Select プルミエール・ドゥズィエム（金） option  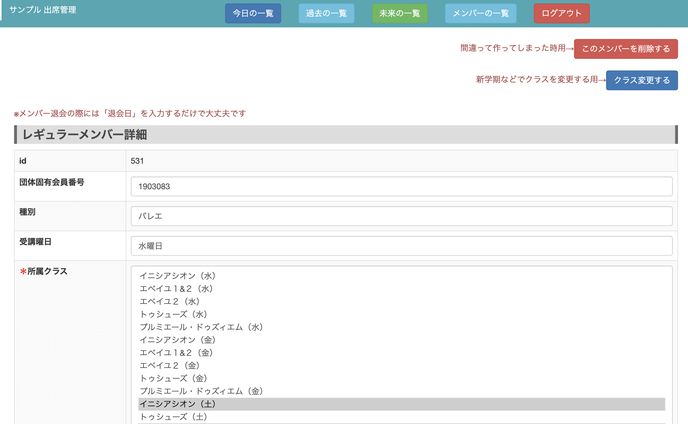[x=401, y=391]
